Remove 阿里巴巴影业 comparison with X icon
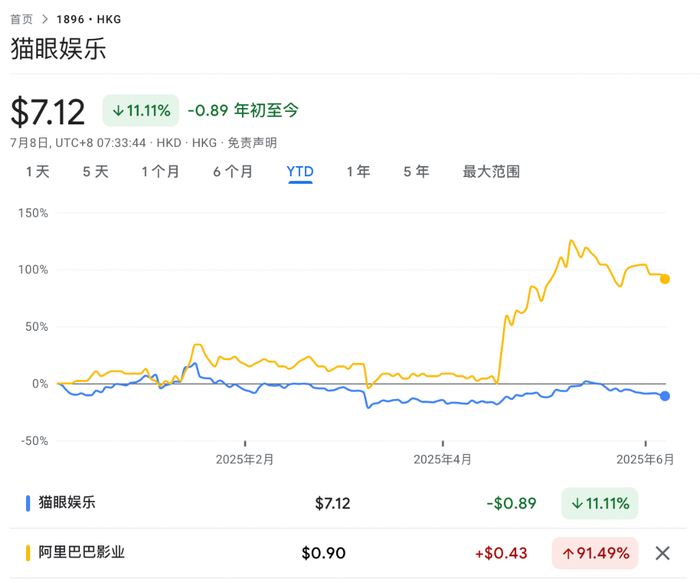700x583 pixels. coord(662,553)
